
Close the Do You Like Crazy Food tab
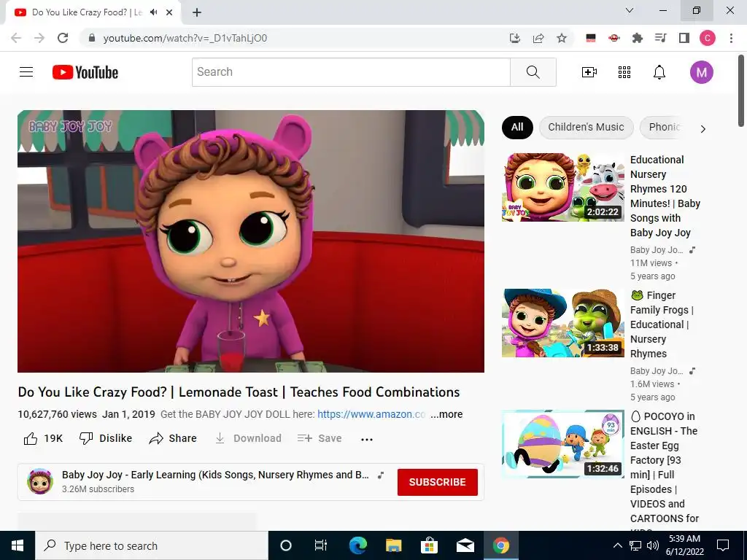point(169,12)
